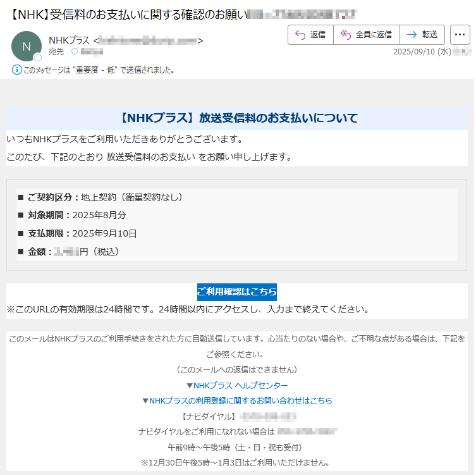
Task: Click the 12月30日午後5時～1月3日 notice line
Action: (x=236, y=462)
